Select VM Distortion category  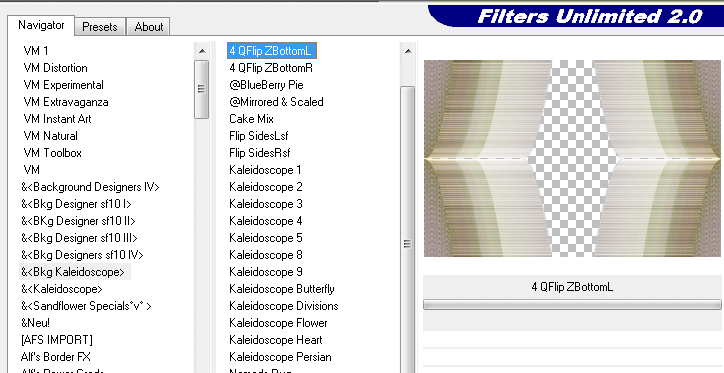55,68
